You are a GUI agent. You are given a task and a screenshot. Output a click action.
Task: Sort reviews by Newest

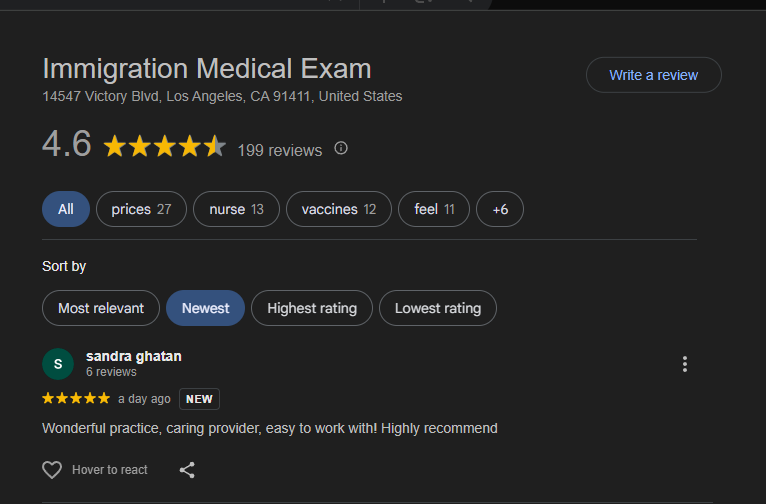205,308
